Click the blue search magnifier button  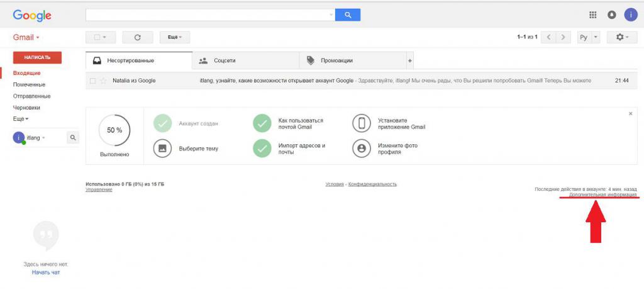(x=347, y=15)
